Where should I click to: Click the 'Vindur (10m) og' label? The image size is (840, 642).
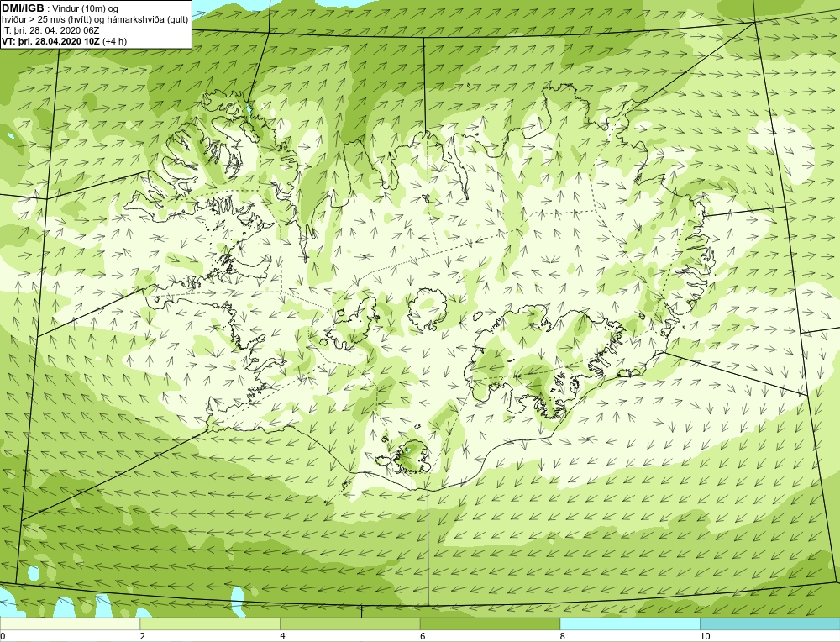click(x=87, y=8)
